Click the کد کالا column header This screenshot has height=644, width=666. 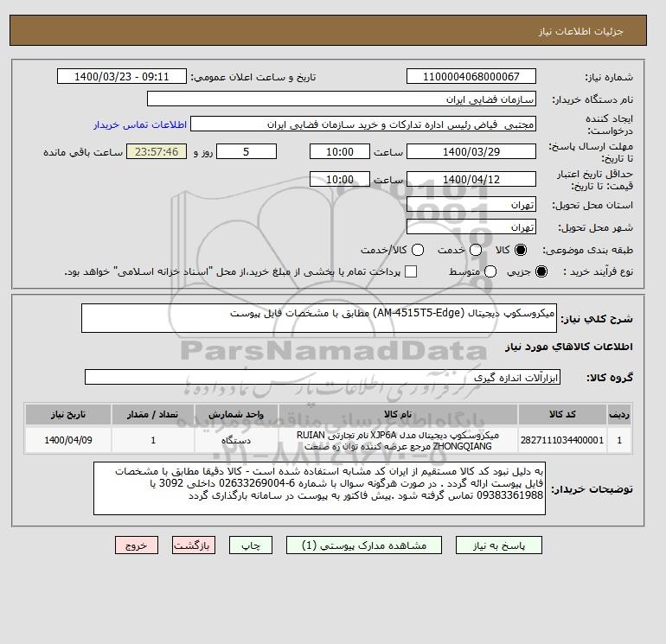coord(562,415)
